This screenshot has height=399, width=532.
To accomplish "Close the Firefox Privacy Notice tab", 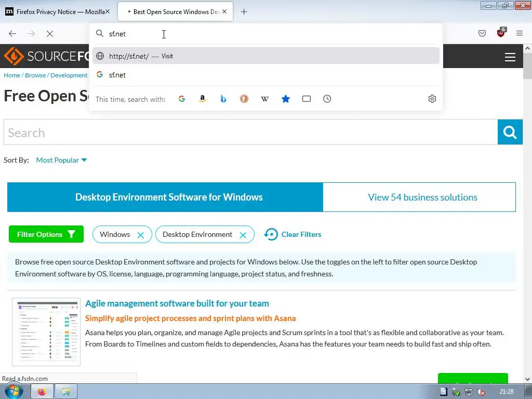I will pos(108,11).
